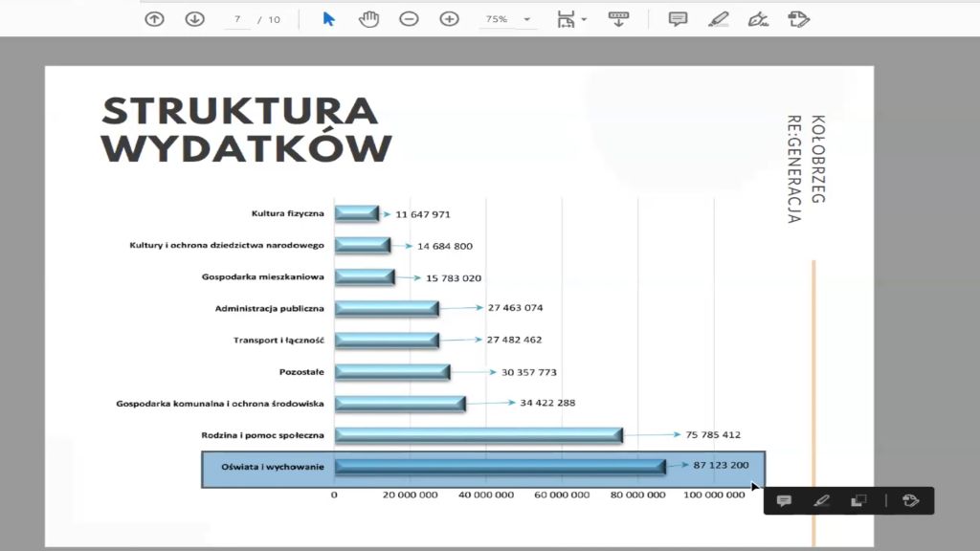Click the fit page tool icon
980x551 pixels.
point(566,19)
